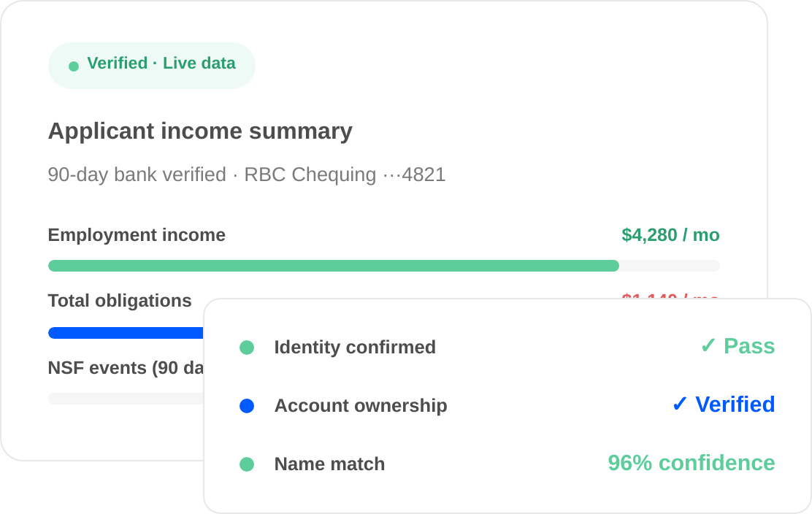Select the Verified · Live data badge
The height and width of the screenshot is (514, 812).
click(x=152, y=66)
